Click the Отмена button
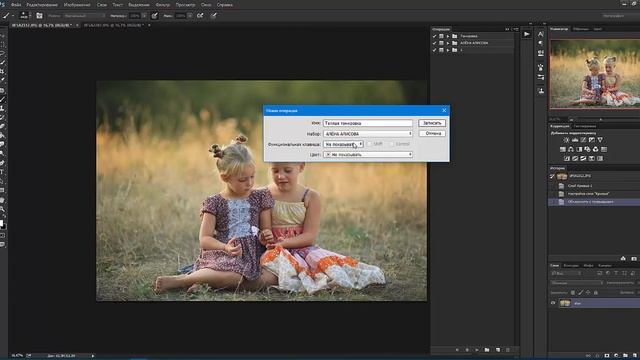 click(x=432, y=133)
